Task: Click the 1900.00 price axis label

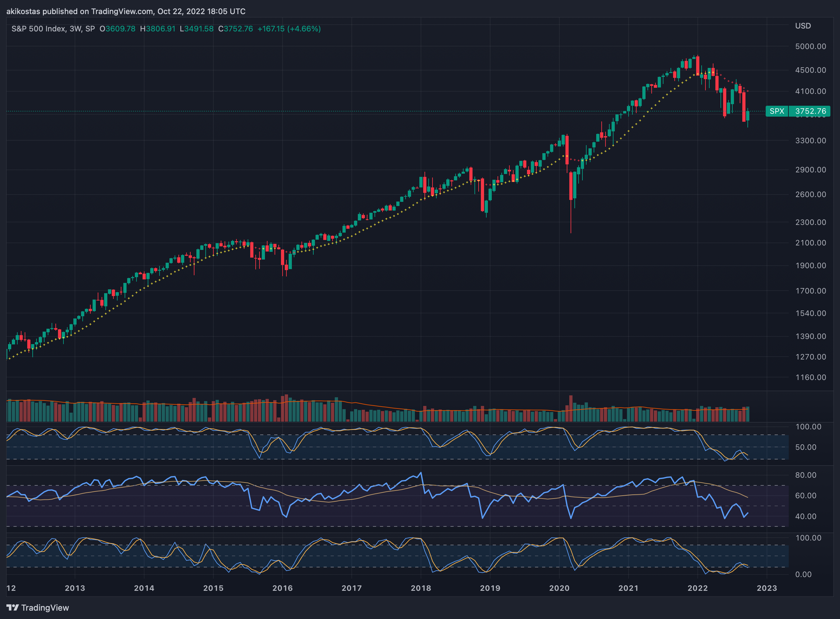Action: point(811,265)
